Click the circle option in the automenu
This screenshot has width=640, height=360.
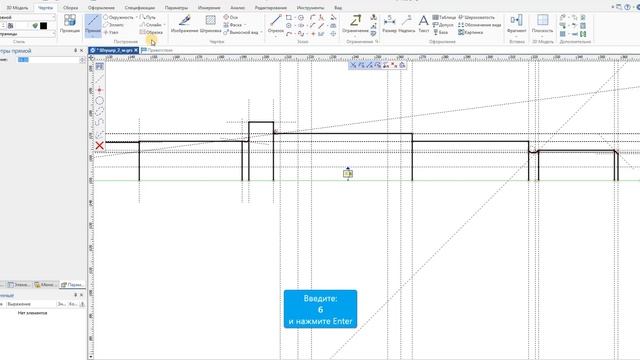point(100,100)
